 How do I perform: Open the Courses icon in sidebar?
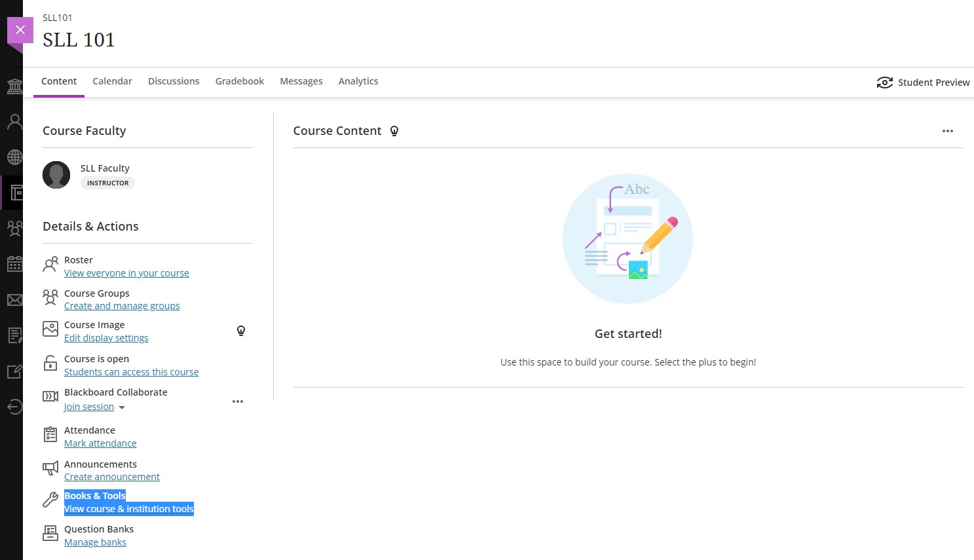16,193
